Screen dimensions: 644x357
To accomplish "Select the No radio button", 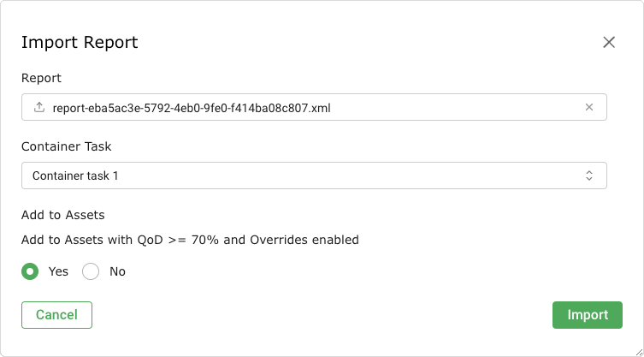I will pos(91,271).
